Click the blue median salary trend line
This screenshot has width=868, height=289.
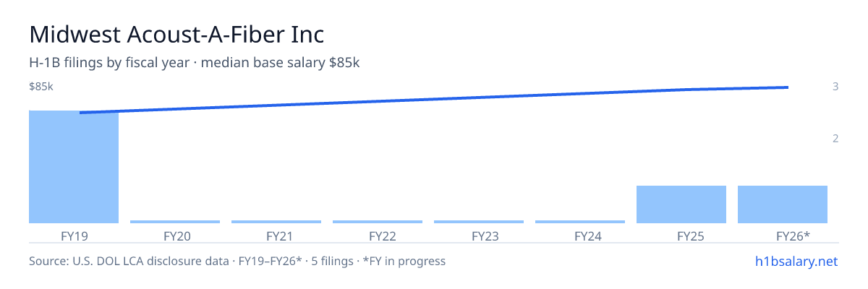434,98
